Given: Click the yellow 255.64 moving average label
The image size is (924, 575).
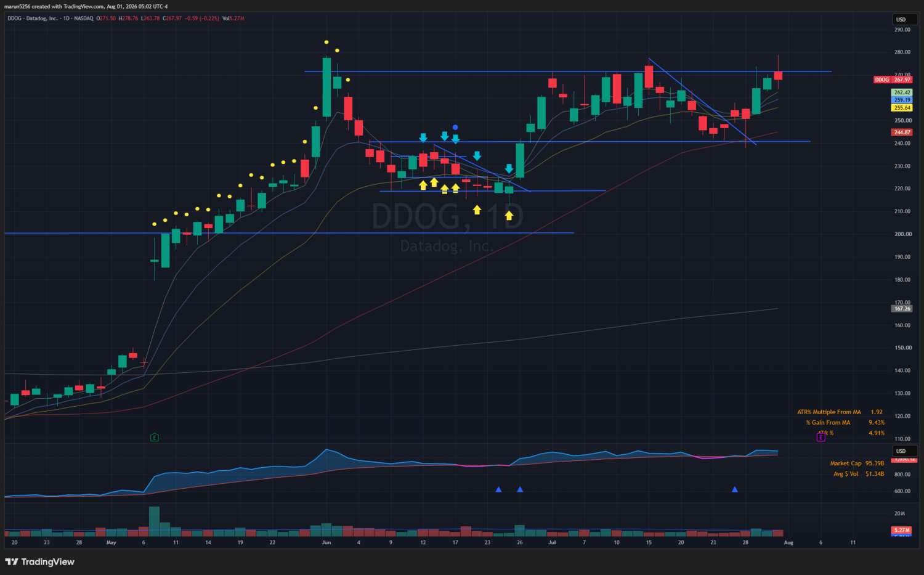Looking at the screenshot, I should (902, 108).
